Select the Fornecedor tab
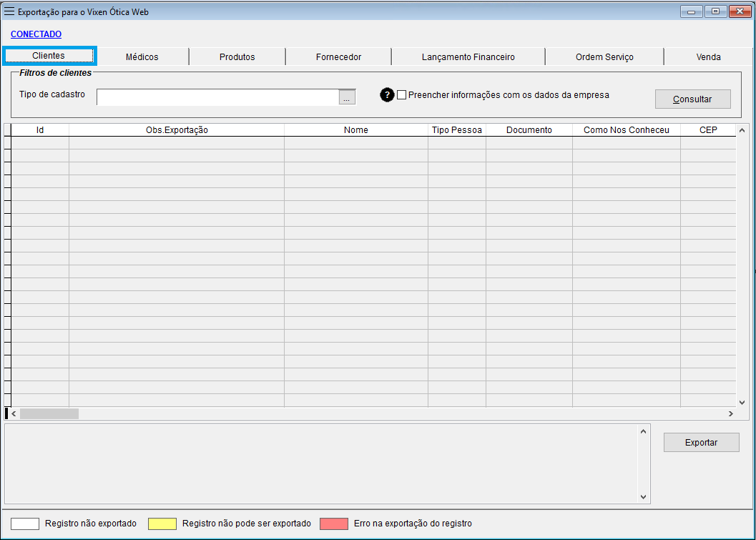 (x=338, y=57)
